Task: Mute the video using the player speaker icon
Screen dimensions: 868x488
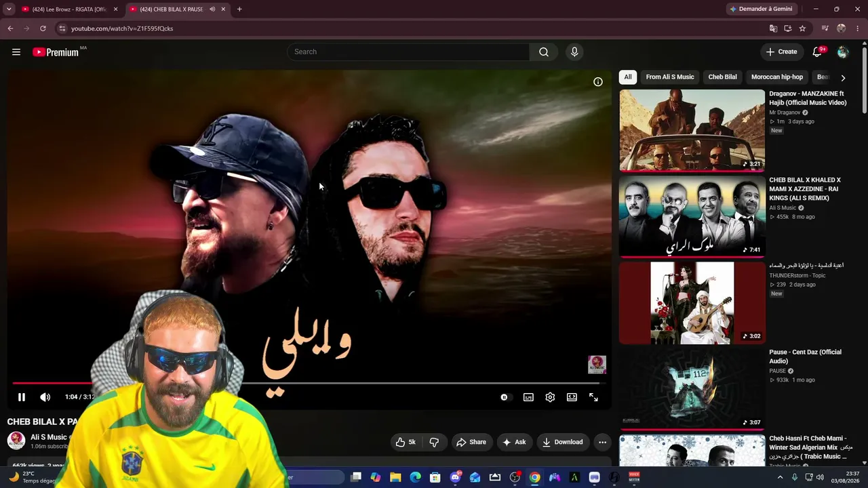Action: [45, 397]
